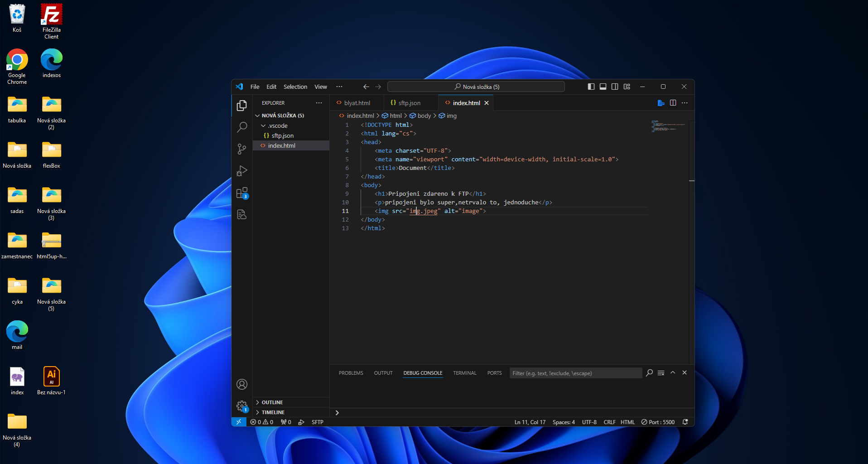The image size is (868, 464).
Task: Maximize the panel size with the chevron up
Action: pos(673,372)
